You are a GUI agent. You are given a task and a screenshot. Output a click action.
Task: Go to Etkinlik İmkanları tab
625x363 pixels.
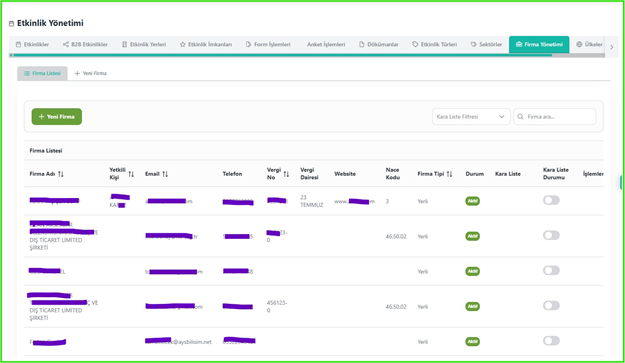[x=206, y=44]
